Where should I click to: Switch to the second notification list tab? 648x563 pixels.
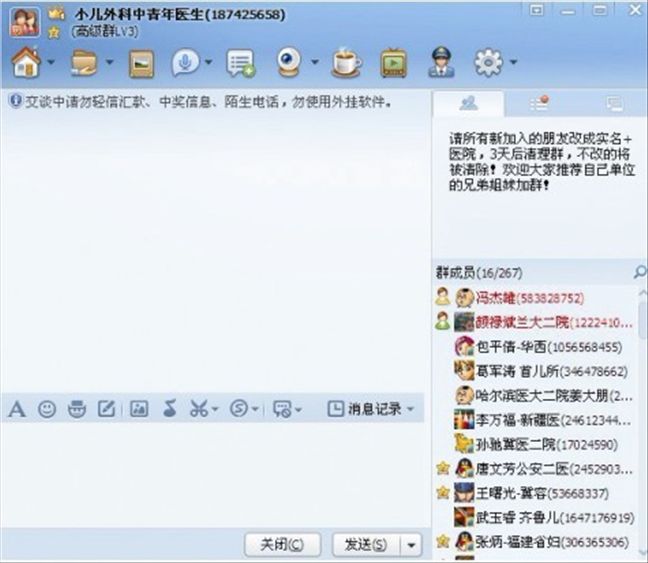(x=539, y=103)
